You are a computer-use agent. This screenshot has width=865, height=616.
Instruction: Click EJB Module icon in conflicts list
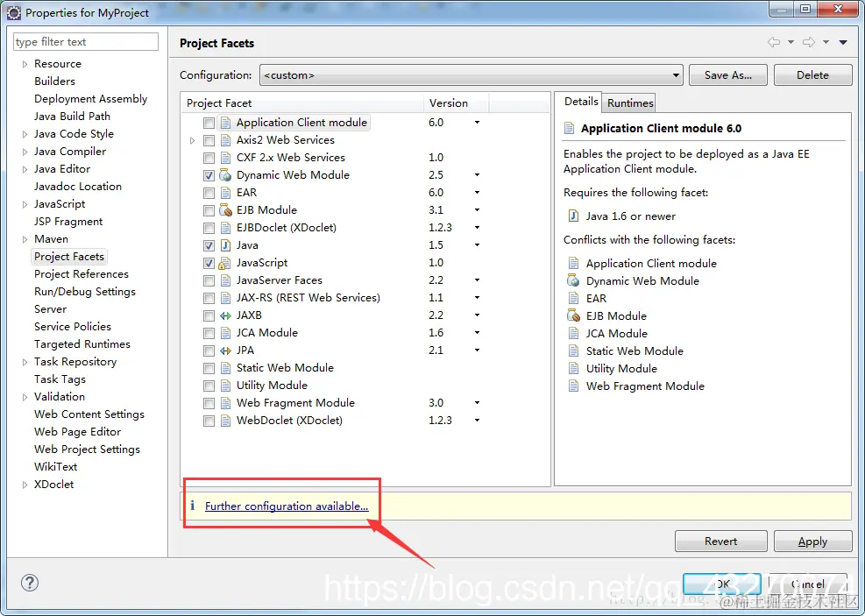click(x=573, y=316)
